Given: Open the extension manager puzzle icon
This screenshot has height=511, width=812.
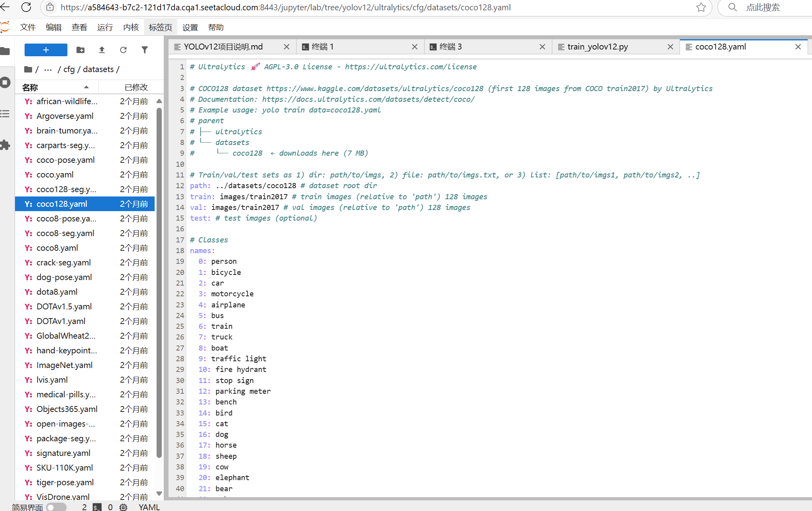Looking at the screenshot, I should (x=5, y=145).
